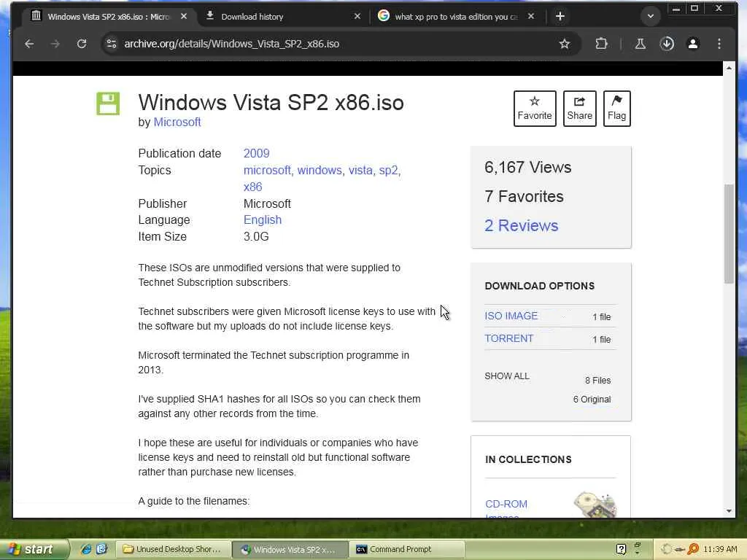This screenshot has height=560, width=747.
Task: Close the Windows Vista SP2 tab
Action: [184, 17]
